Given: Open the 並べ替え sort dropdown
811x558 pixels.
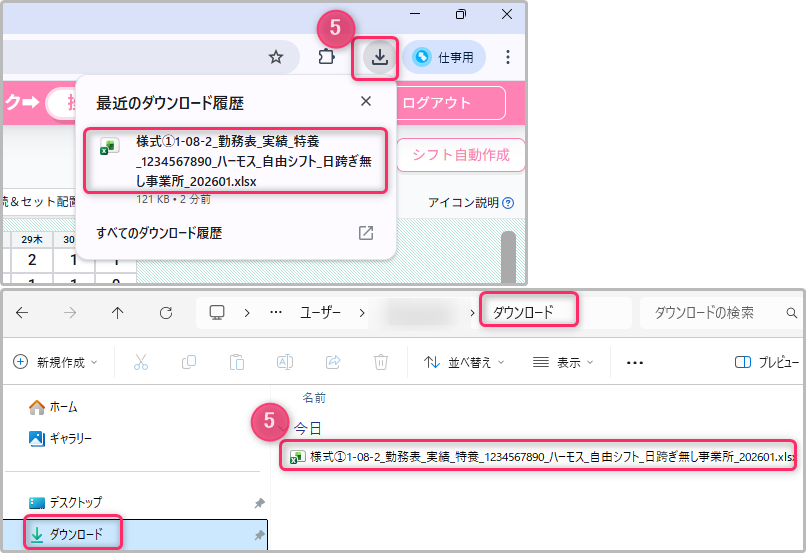Looking at the screenshot, I should [463, 361].
